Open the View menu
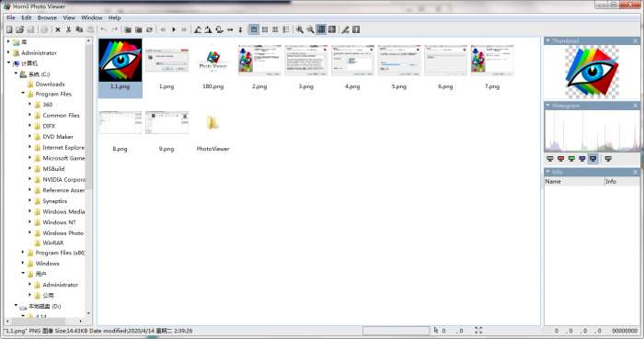Viewport: 644px width, 339px height. (x=69, y=17)
